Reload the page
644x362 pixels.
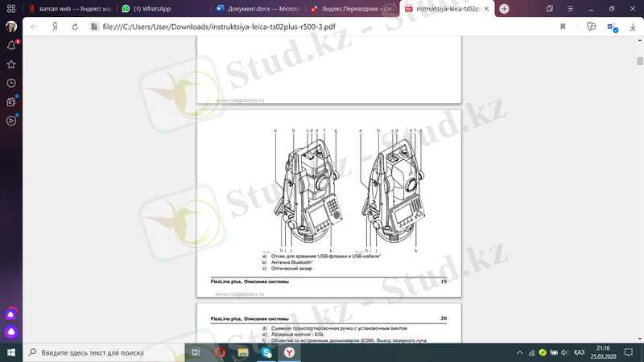(75, 27)
